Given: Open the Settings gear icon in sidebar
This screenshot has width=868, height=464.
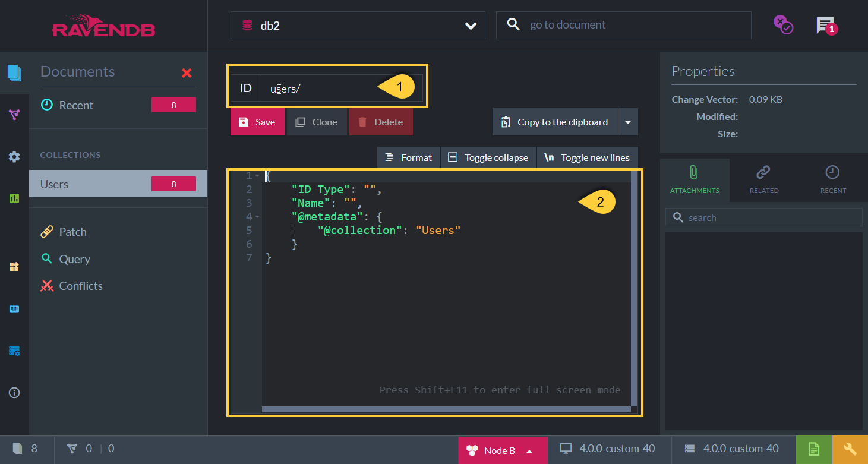Looking at the screenshot, I should (x=14, y=157).
